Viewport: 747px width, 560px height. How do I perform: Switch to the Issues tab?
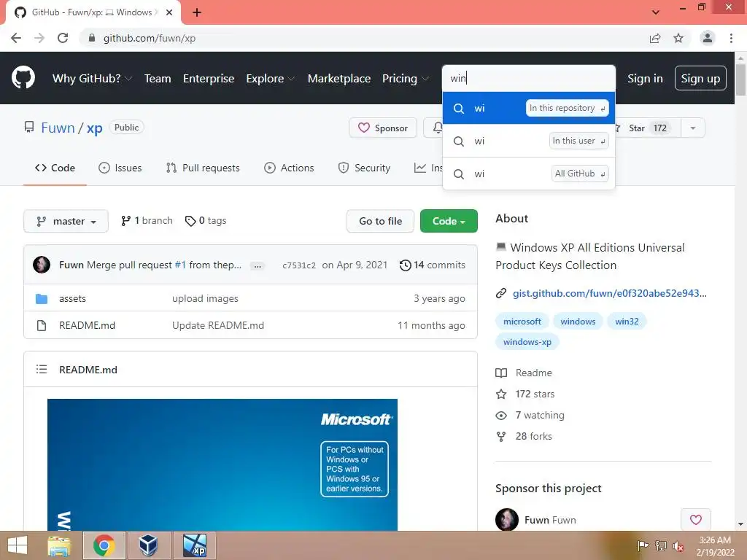[120, 168]
